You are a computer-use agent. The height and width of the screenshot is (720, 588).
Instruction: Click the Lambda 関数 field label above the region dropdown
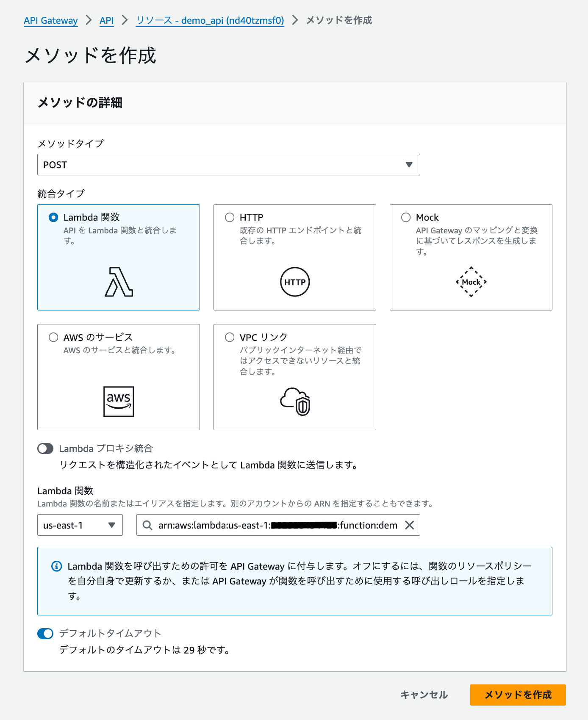[65, 491]
